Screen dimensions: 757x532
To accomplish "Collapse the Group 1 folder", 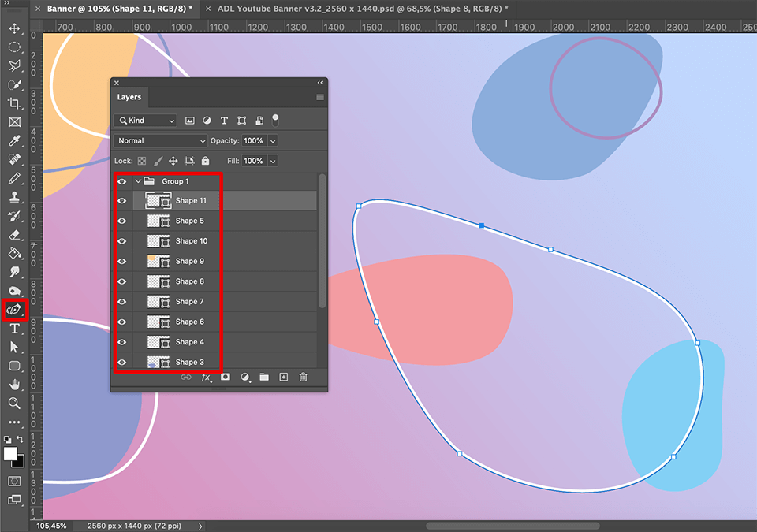I will [x=138, y=181].
